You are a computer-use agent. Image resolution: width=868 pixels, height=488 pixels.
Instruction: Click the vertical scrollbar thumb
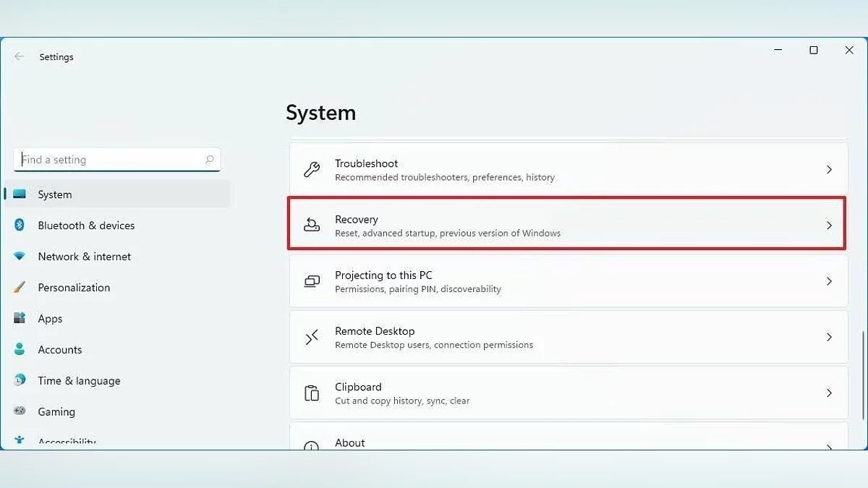pos(863,375)
